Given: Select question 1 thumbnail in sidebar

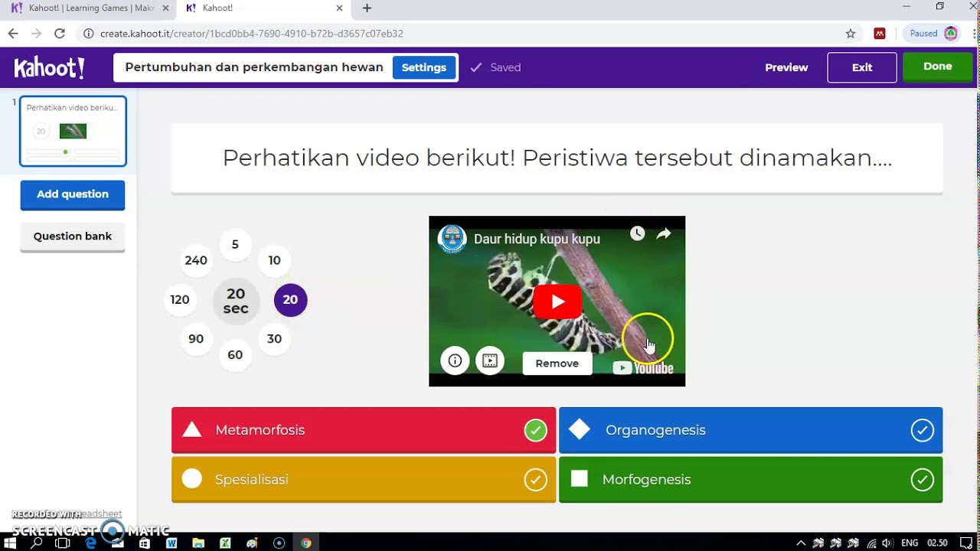Looking at the screenshot, I should coord(73,131).
